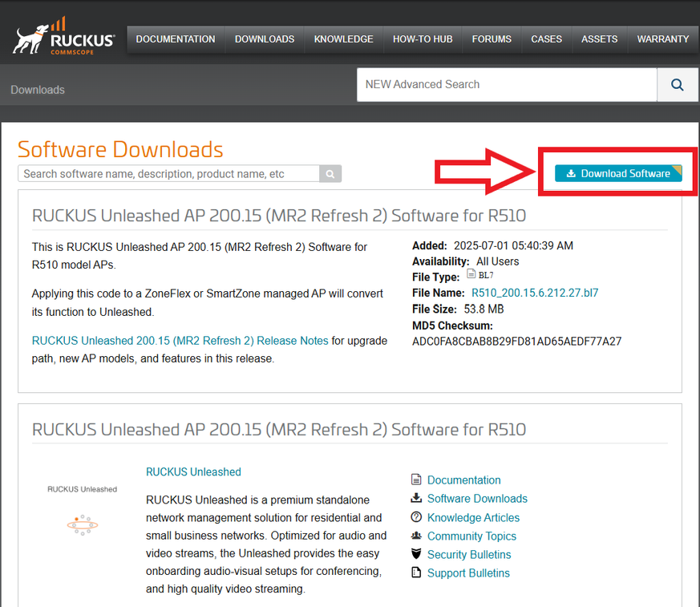This screenshot has height=607, width=700.
Task: Open the R510_200.15.6.212.27.bl7 file link
Action: pyautogui.click(x=535, y=293)
